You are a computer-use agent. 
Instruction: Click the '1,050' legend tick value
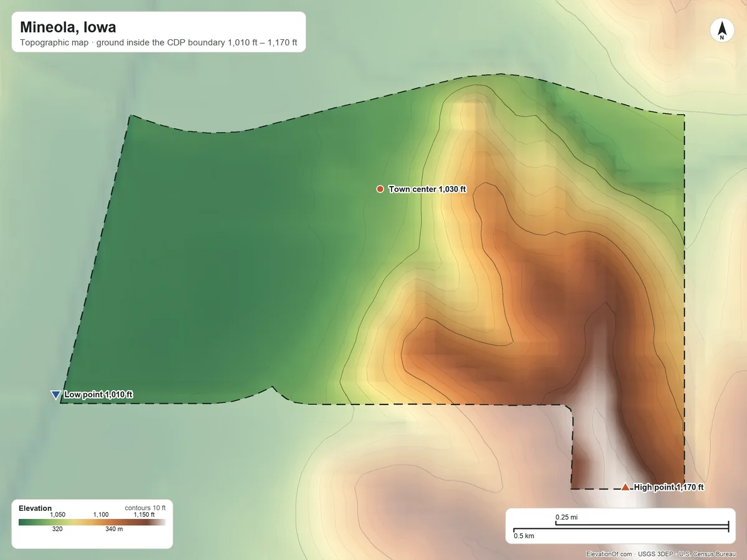pyautogui.click(x=58, y=515)
